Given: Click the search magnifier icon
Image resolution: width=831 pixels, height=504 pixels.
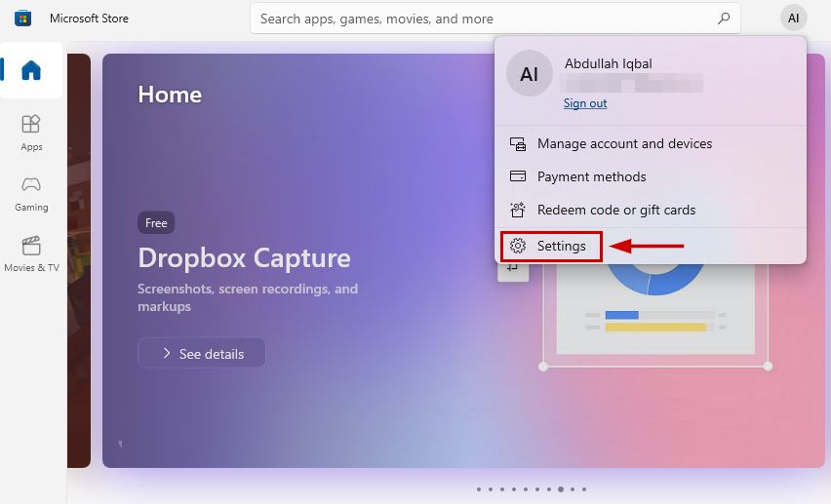Looking at the screenshot, I should 724,19.
